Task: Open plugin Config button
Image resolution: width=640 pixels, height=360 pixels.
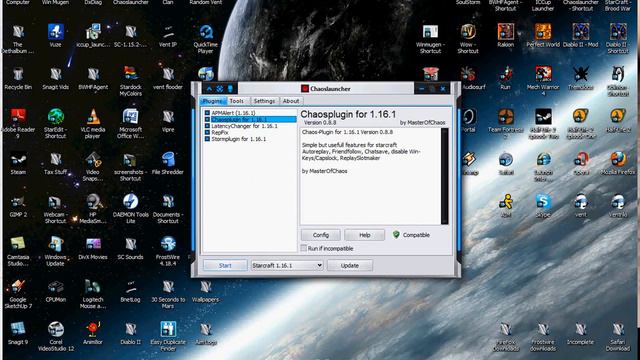Action: click(321, 235)
